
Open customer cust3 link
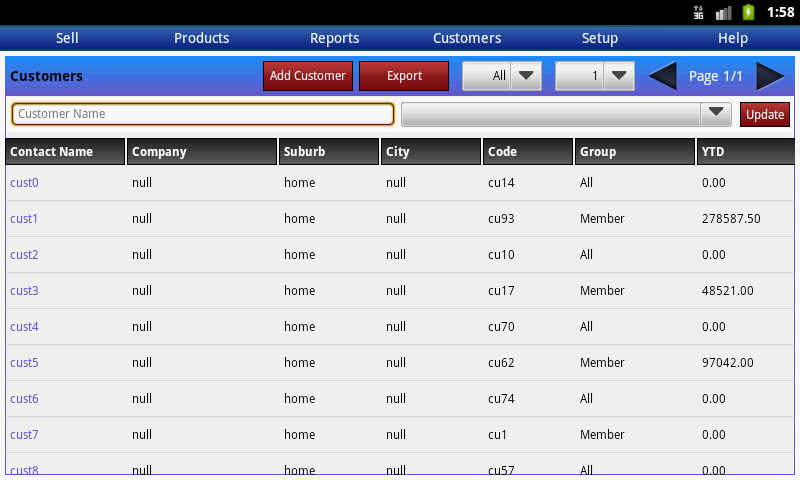[24, 291]
